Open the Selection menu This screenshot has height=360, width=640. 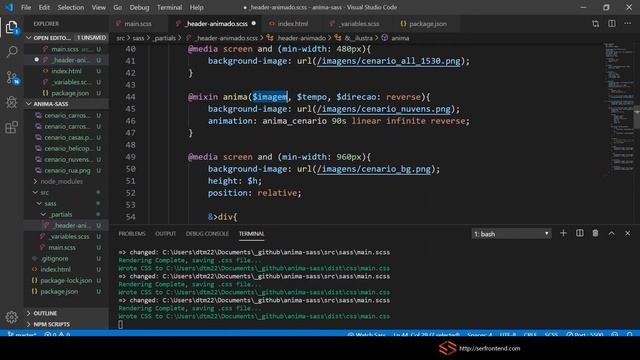pos(71,7)
